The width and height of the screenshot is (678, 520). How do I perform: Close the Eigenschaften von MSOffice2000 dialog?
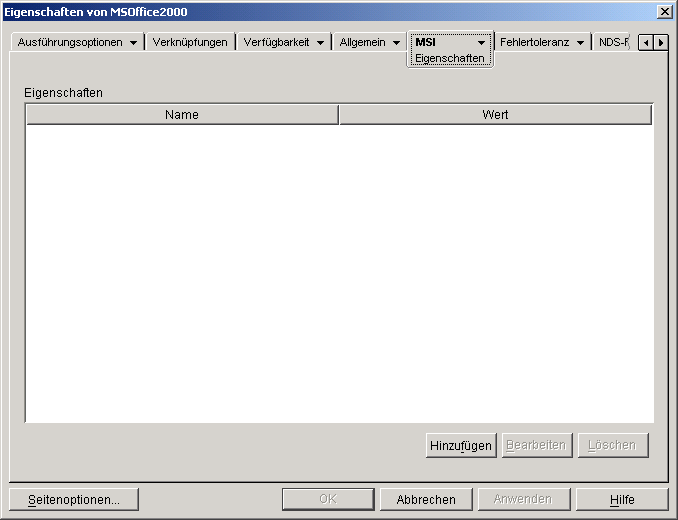tap(664, 12)
